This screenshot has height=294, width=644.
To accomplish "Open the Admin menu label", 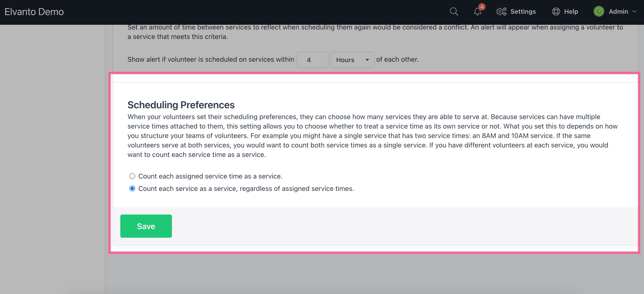I will (x=618, y=11).
